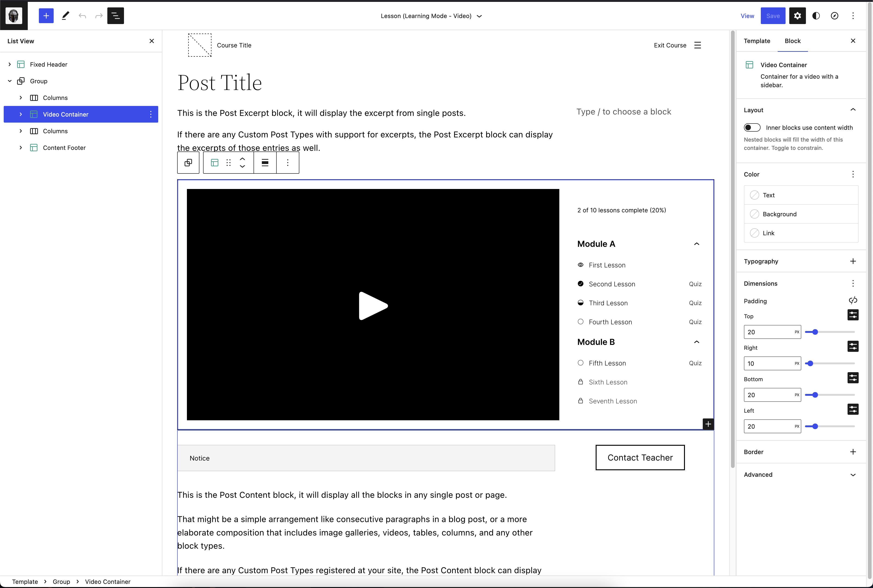Viewport: 873px width, 588px height.
Task: Click the Fifth Lesson status circle
Action: click(x=581, y=363)
